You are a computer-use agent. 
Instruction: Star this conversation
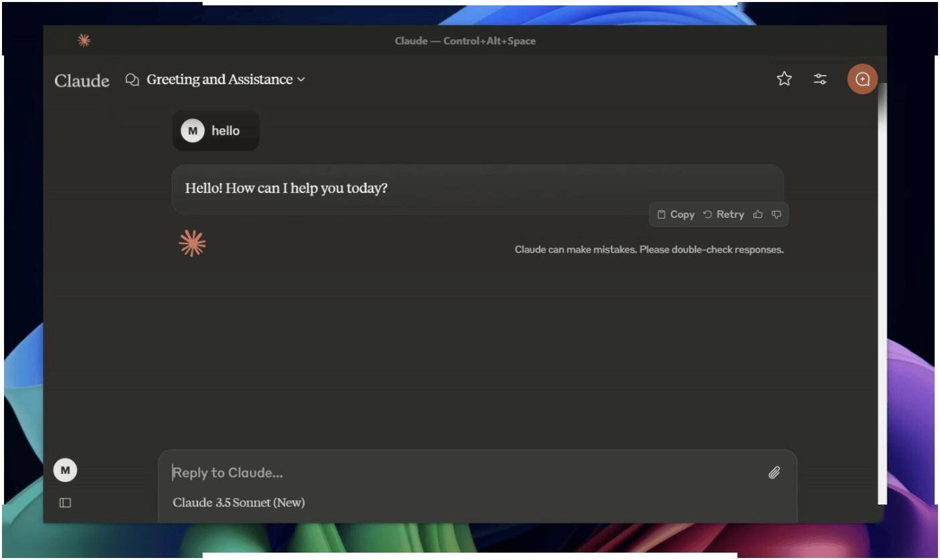tap(784, 79)
